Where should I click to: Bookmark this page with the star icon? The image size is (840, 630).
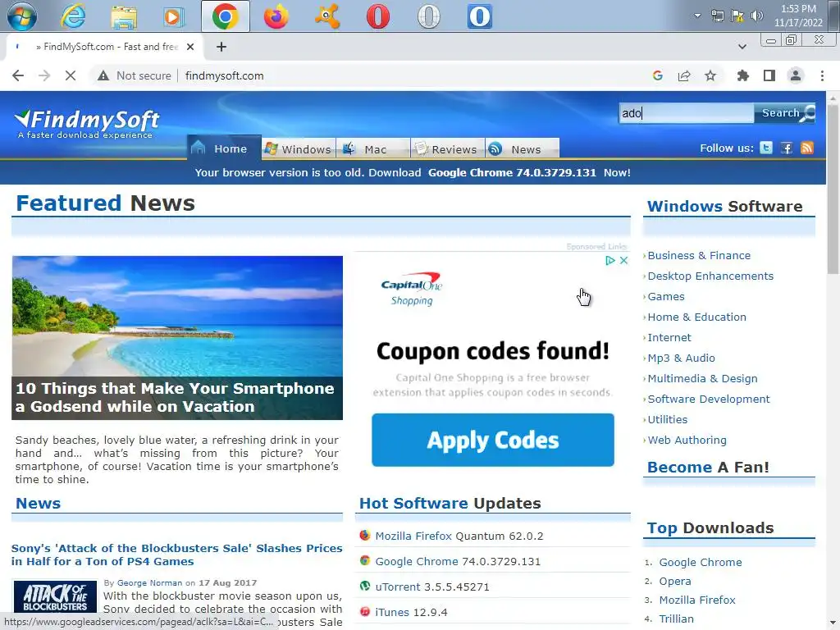pos(710,75)
